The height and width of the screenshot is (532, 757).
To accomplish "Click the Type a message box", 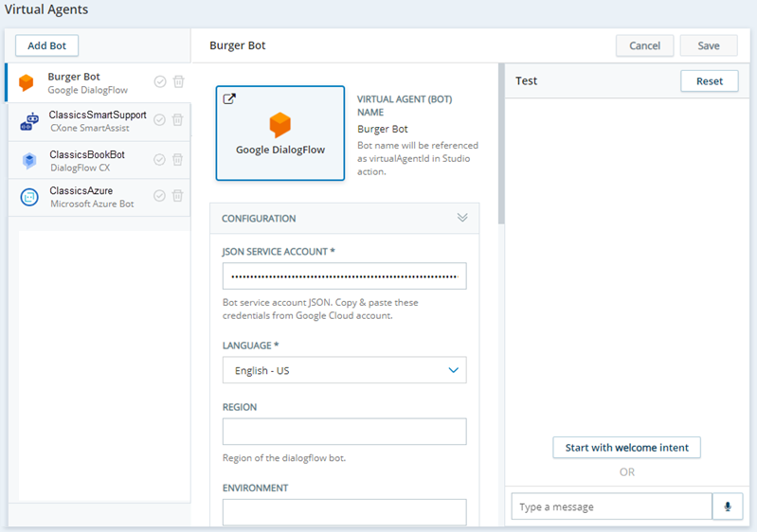I will pos(612,506).
